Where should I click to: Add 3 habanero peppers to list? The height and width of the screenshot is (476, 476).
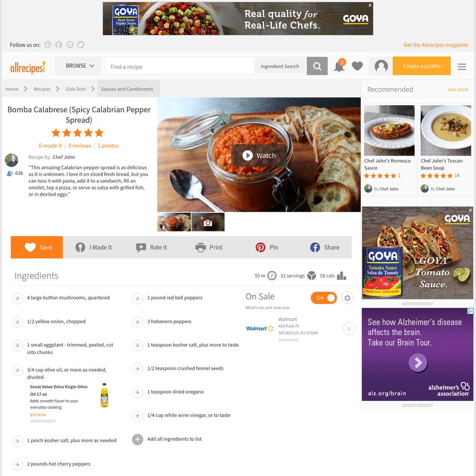tap(138, 322)
